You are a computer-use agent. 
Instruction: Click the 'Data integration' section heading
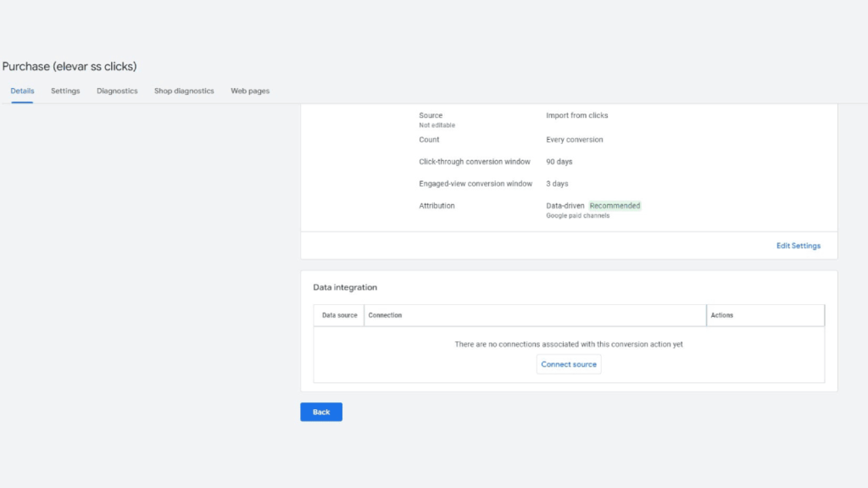345,287
